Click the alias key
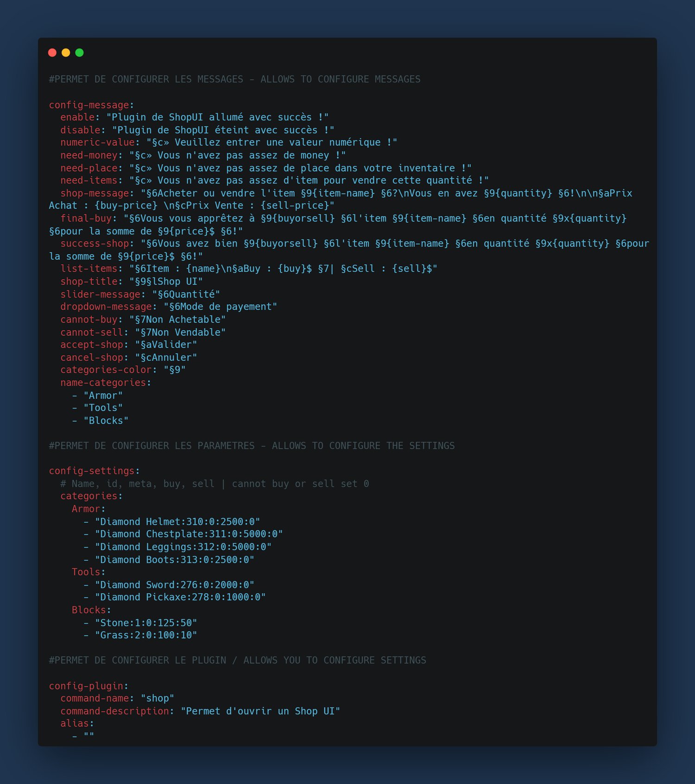Viewport: 695px width, 784px height. (75, 723)
